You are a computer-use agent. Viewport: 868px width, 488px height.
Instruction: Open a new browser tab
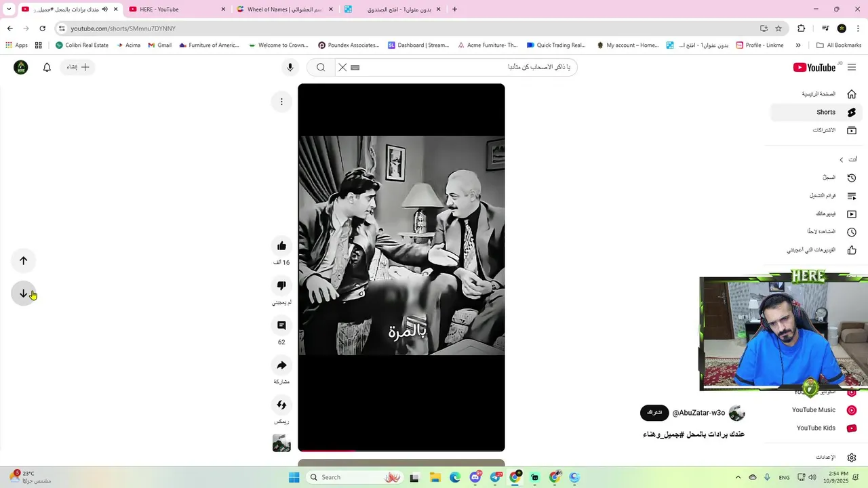pos(454,9)
